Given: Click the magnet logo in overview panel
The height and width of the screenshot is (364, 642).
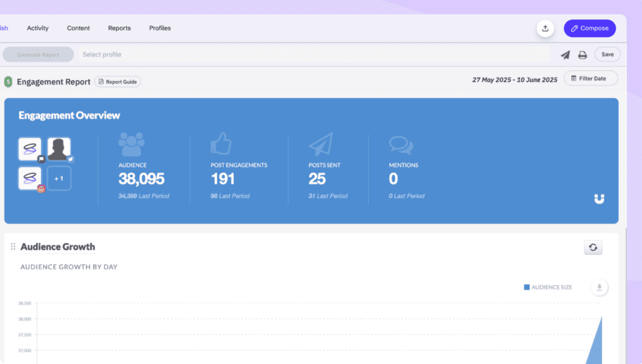Looking at the screenshot, I should pyautogui.click(x=599, y=199).
